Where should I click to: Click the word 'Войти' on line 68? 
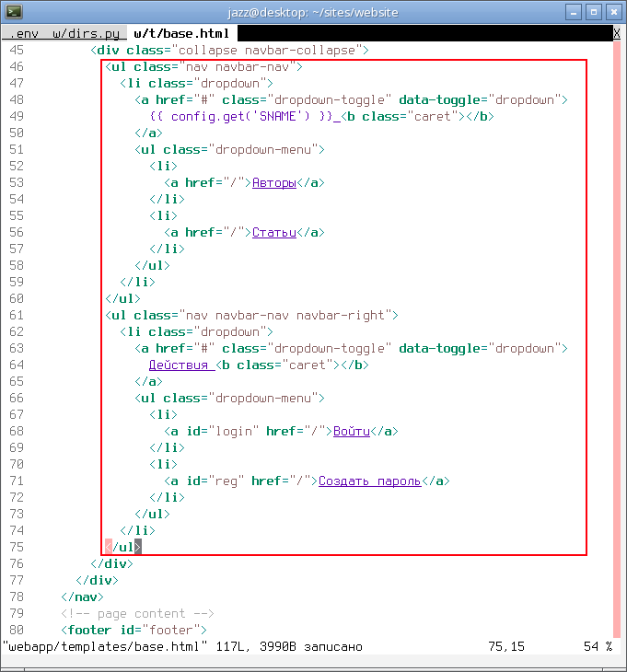tap(352, 432)
